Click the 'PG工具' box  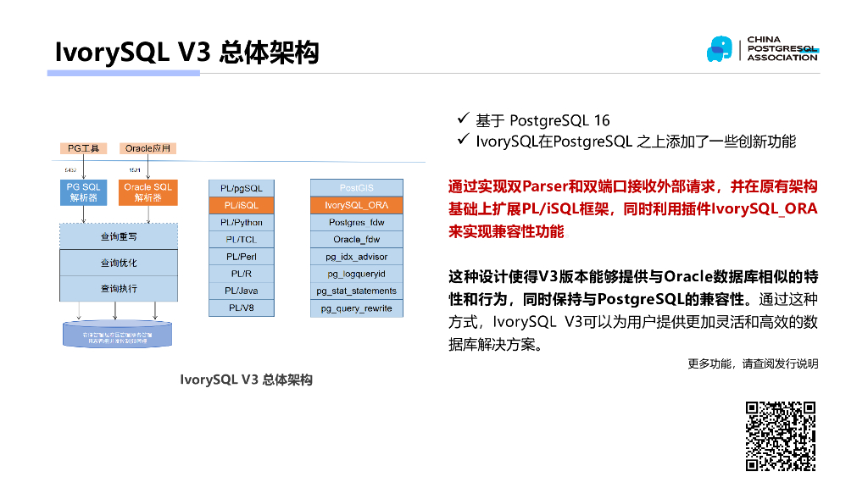[83, 148]
